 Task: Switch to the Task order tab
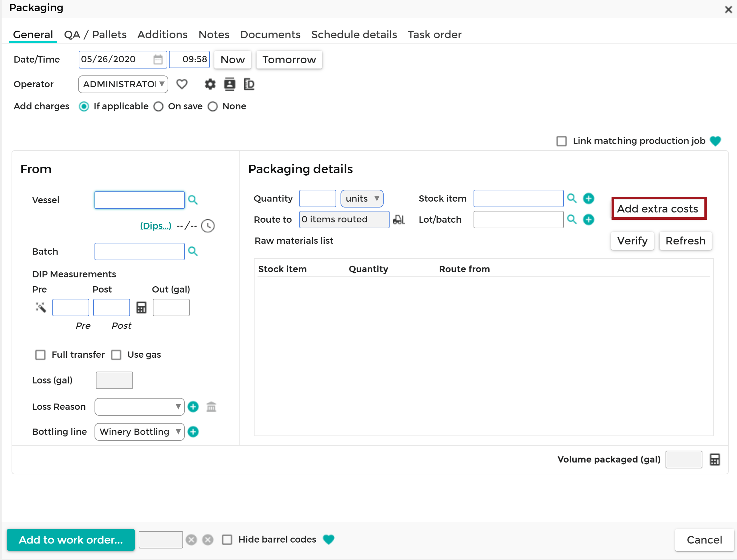pos(434,35)
